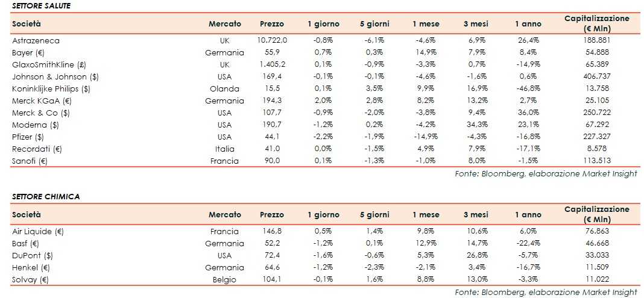This screenshot has width=644, height=298.
Task: Click the SETTORE SALUTE section heading
Action: click(40, 5)
